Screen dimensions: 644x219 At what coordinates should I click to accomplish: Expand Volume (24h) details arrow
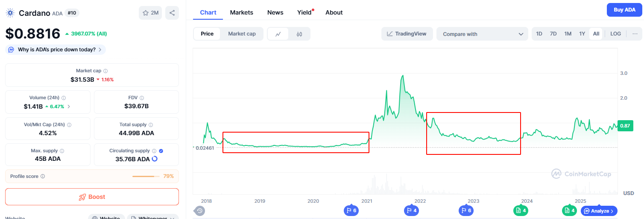(69, 107)
